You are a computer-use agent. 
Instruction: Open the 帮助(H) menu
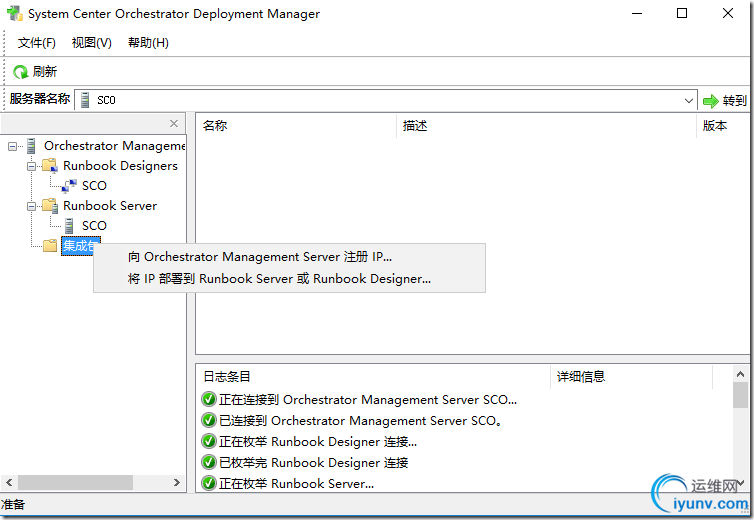pyautogui.click(x=148, y=43)
